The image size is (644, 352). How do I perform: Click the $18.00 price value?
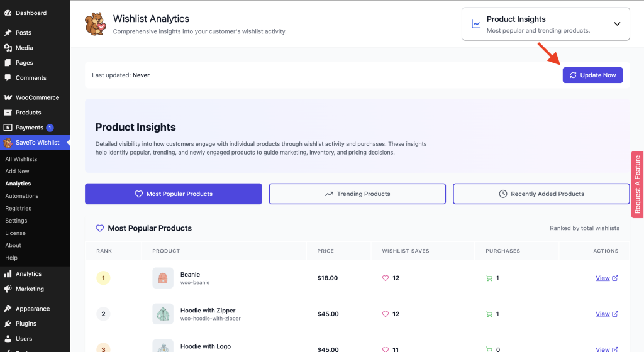[327, 278]
